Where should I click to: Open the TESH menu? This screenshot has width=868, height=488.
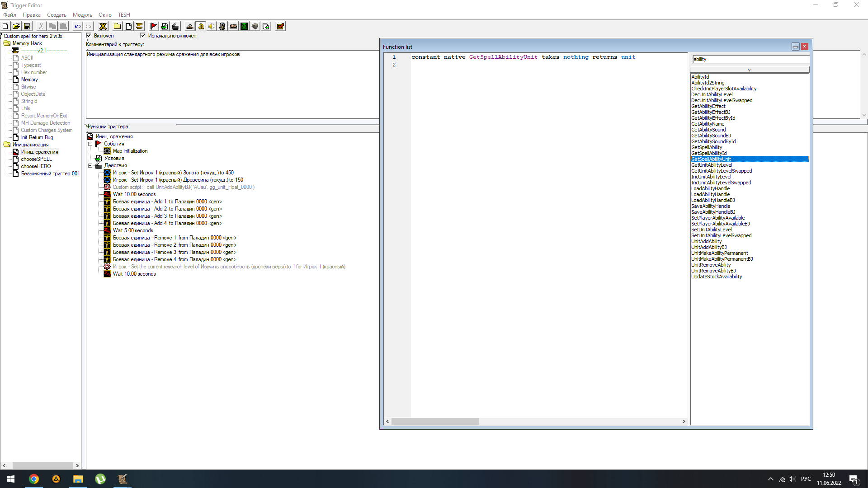tap(124, 15)
